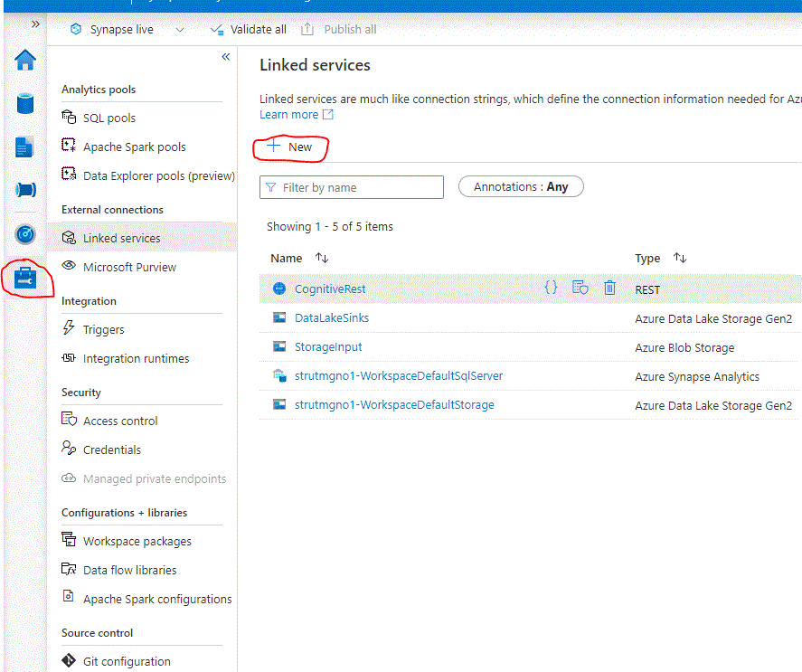Open the Develop hub document icon
The width and height of the screenshot is (802, 672).
coord(24,147)
